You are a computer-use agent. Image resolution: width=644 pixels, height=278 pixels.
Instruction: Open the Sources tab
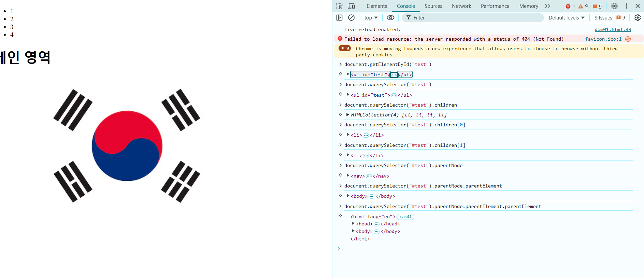433,6
